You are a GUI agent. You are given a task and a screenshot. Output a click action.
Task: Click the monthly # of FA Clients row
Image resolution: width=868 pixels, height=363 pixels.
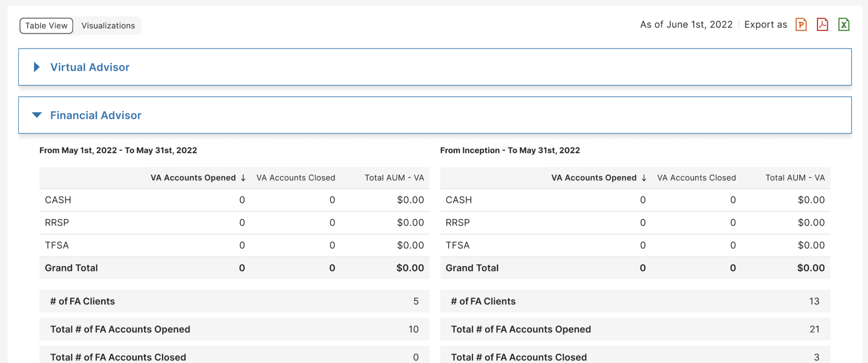click(82, 301)
